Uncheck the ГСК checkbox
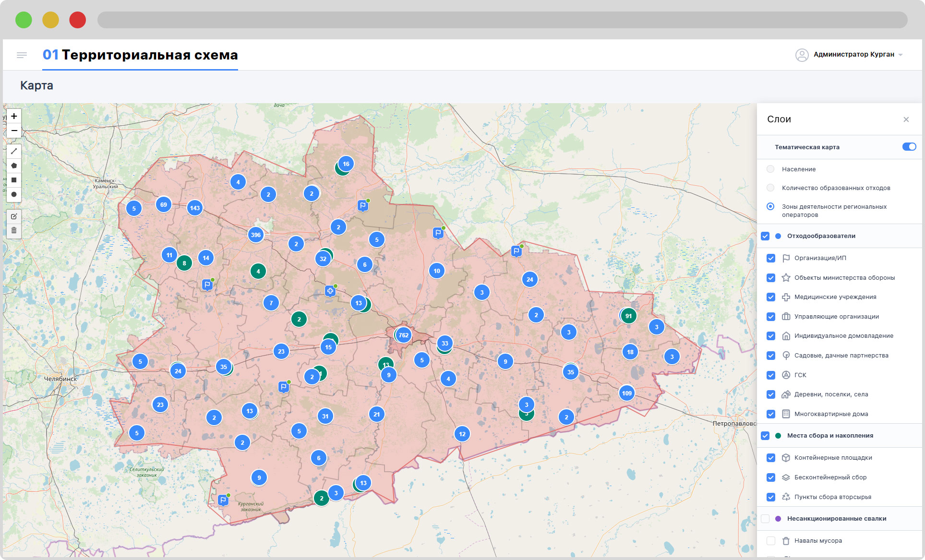 771,375
